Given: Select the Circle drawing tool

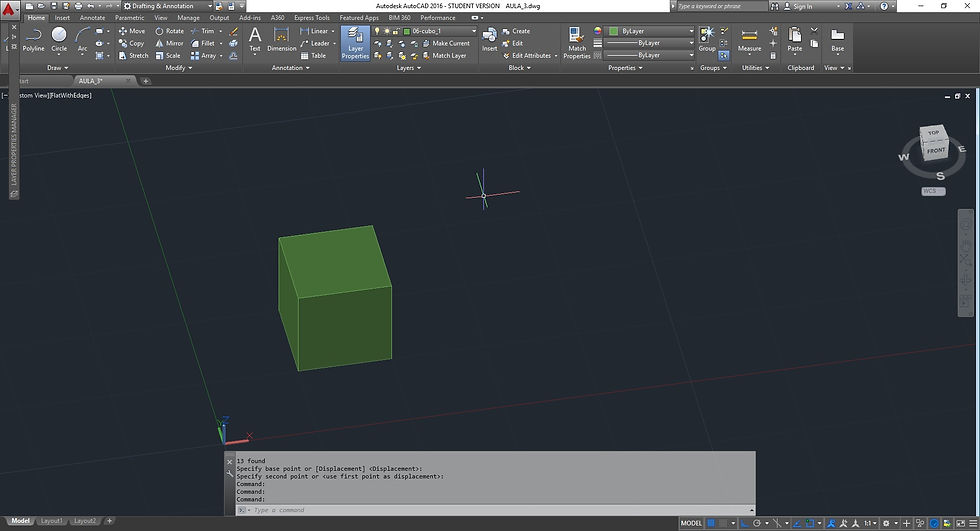Looking at the screenshot, I should 59,39.
